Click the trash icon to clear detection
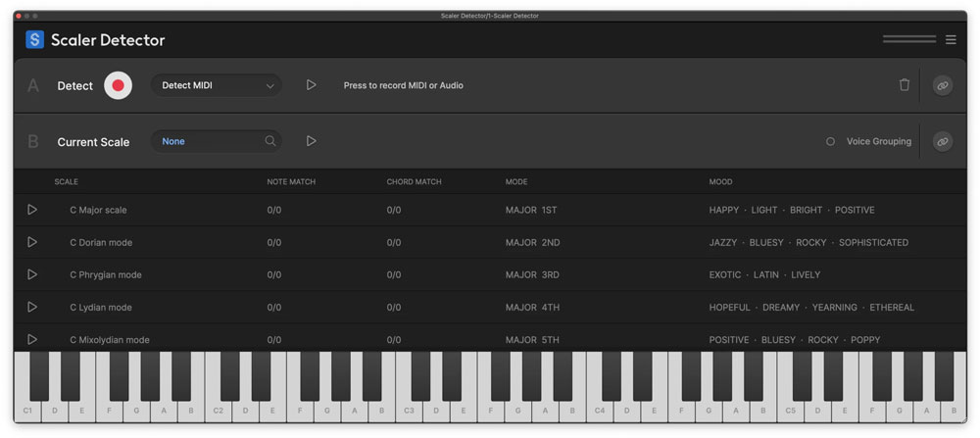This screenshot has height=438, width=980. pyautogui.click(x=904, y=85)
